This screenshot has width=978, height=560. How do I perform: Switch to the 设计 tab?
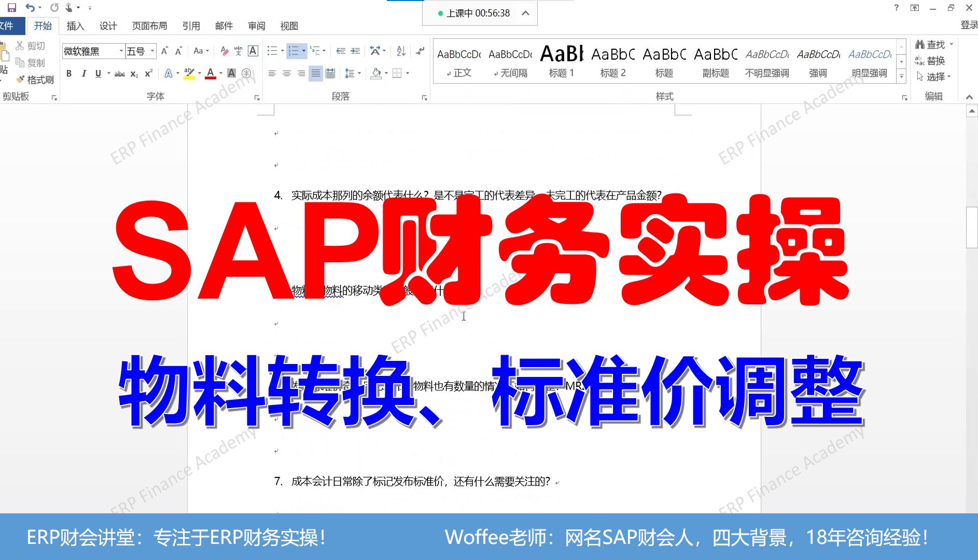pyautogui.click(x=108, y=26)
